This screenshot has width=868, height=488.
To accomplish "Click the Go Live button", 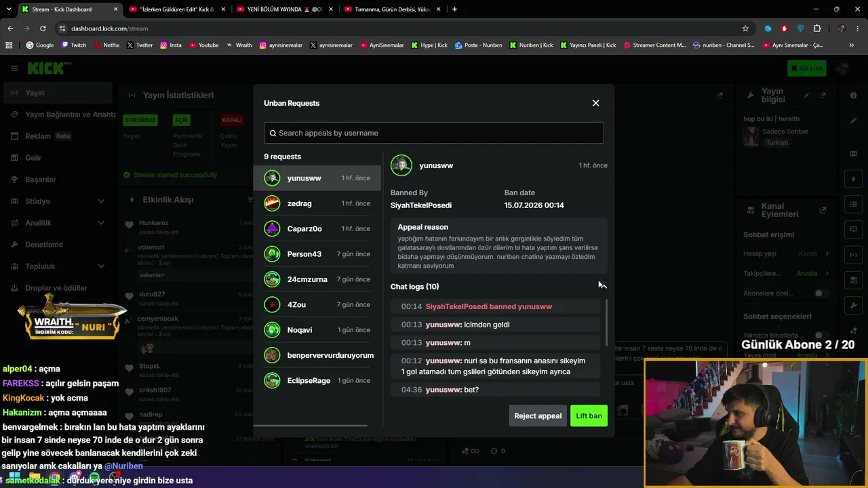I will click(806, 68).
